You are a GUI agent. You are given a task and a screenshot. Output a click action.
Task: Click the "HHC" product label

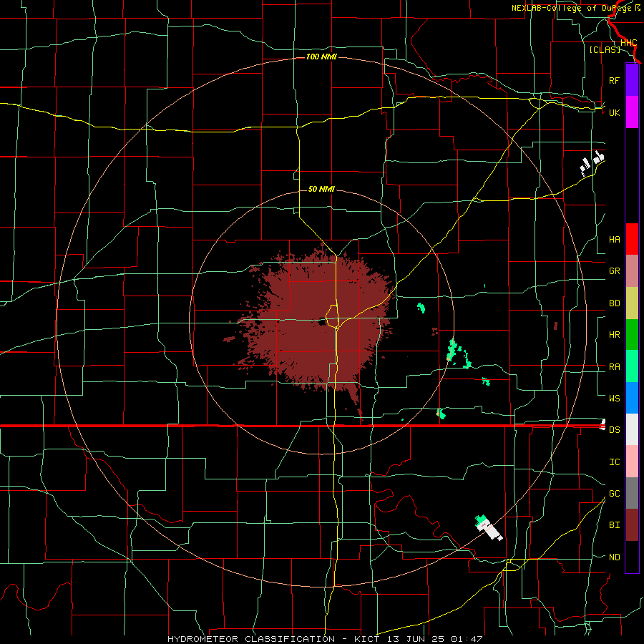tap(628, 43)
